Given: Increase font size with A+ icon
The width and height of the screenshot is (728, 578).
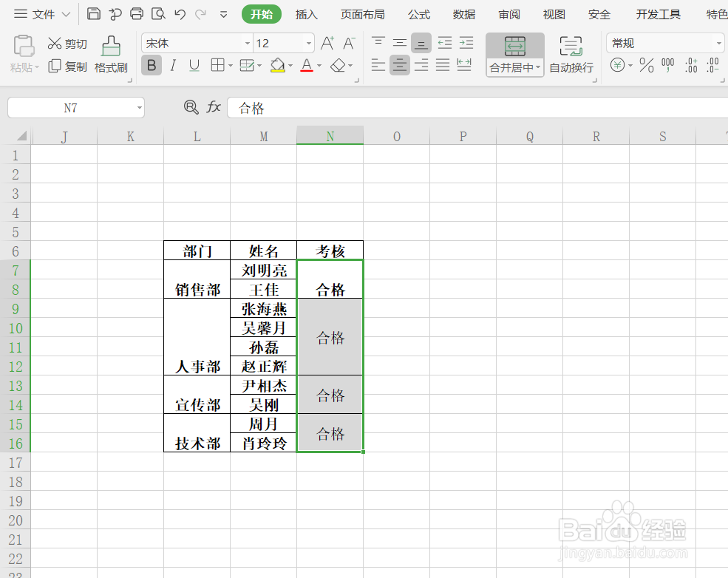Looking at the screenshot, I should (327, 43).
